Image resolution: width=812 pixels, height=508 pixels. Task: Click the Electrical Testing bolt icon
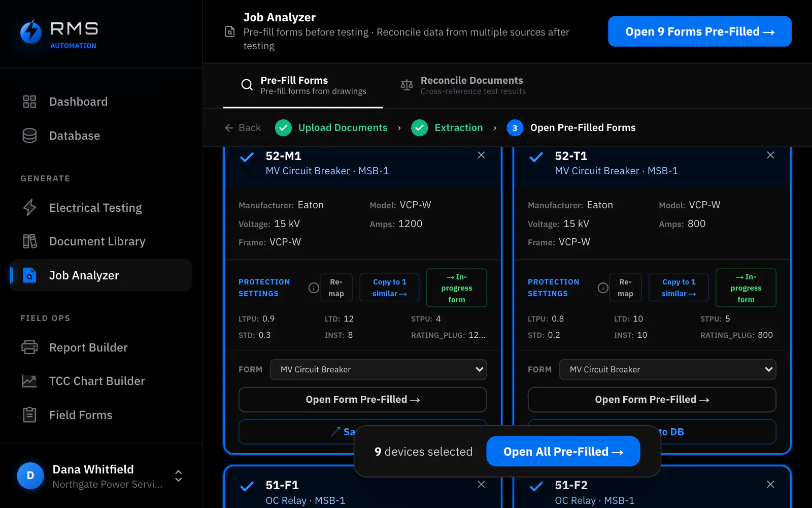coord(29,208)
